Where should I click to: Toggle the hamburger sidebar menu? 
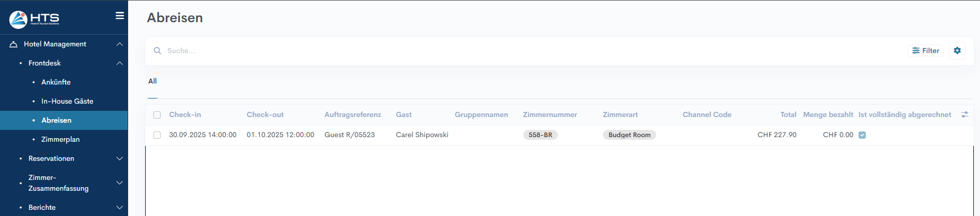[x=119, y=15]
